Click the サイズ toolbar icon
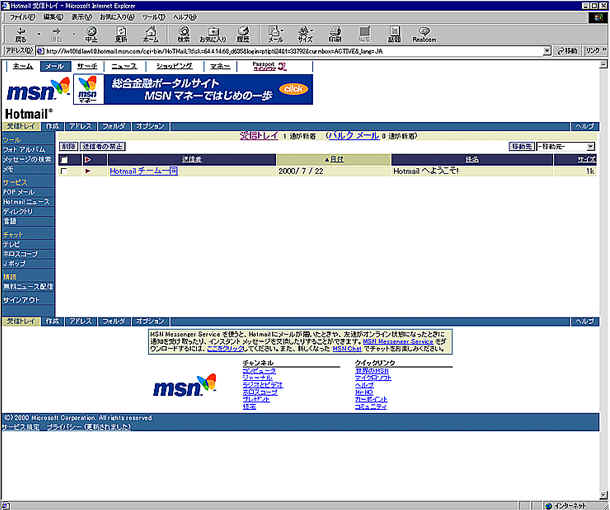This screenshot has height=510, width=610. click(x=305, y=34)
